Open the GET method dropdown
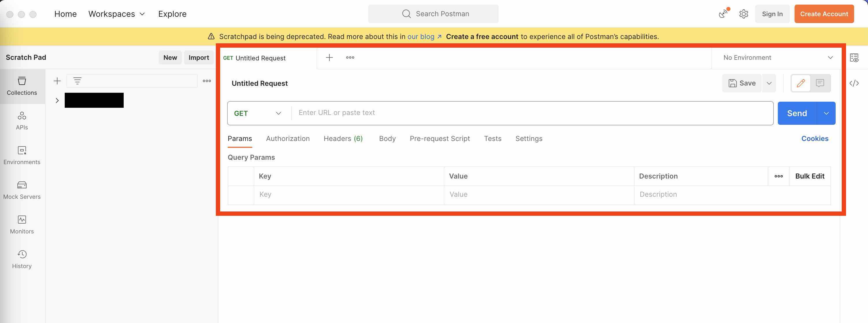Image resolution: width=868 pixels, height=323 pixels. (258, 113)
